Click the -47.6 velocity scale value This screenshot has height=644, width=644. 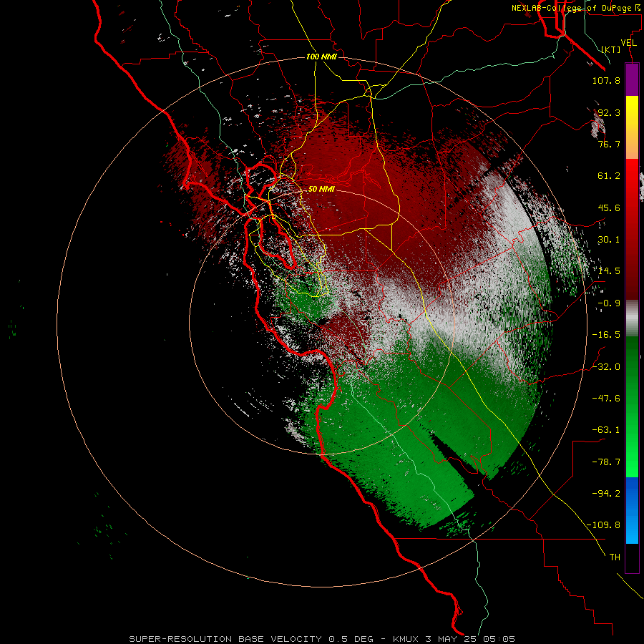(x=606, y=399)
